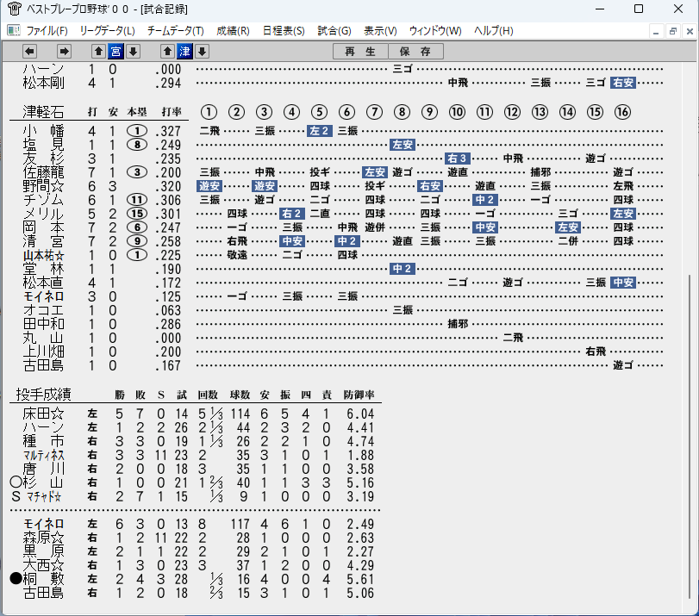Viewport: 699px width, 616px height.
Task: Restore the inner document window
Action: tap(672, 31)
